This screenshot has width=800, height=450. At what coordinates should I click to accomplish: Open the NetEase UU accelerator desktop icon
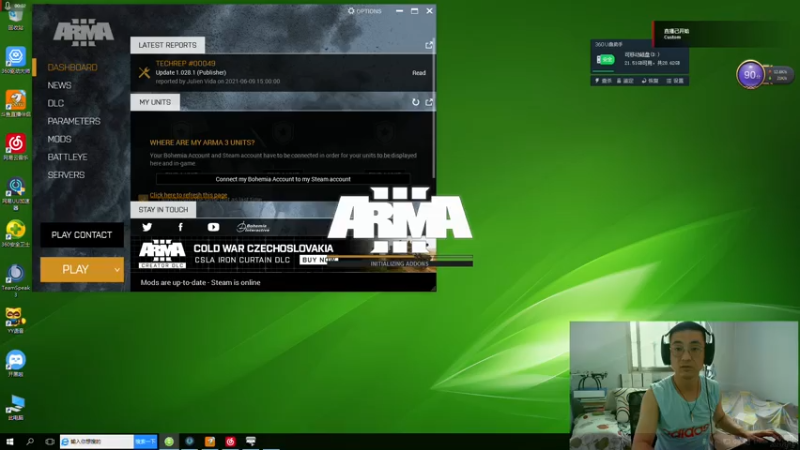15,193
